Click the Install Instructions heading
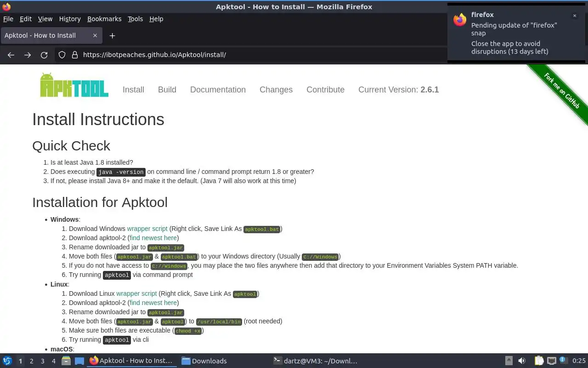The image size is (588, 368). [x=98, y=119]
